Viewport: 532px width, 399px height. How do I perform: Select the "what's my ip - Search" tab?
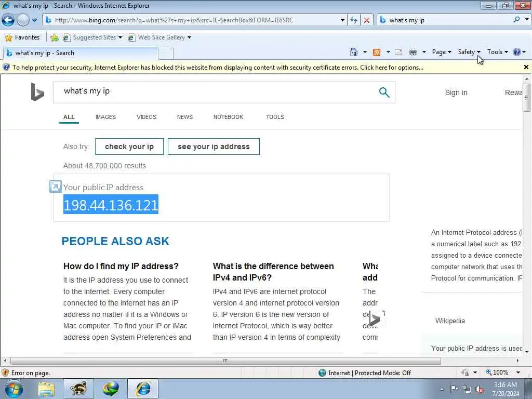pos(81,53)
